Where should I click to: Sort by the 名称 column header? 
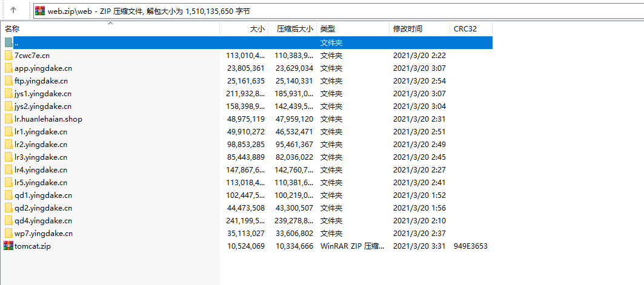click(110, 28)
